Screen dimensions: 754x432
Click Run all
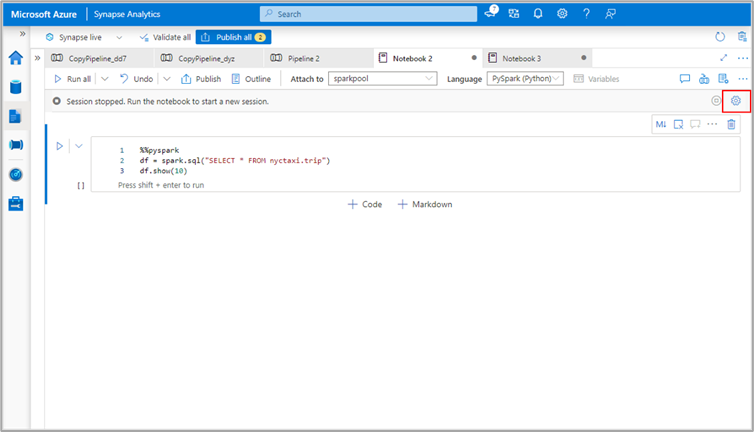(73, 79)
